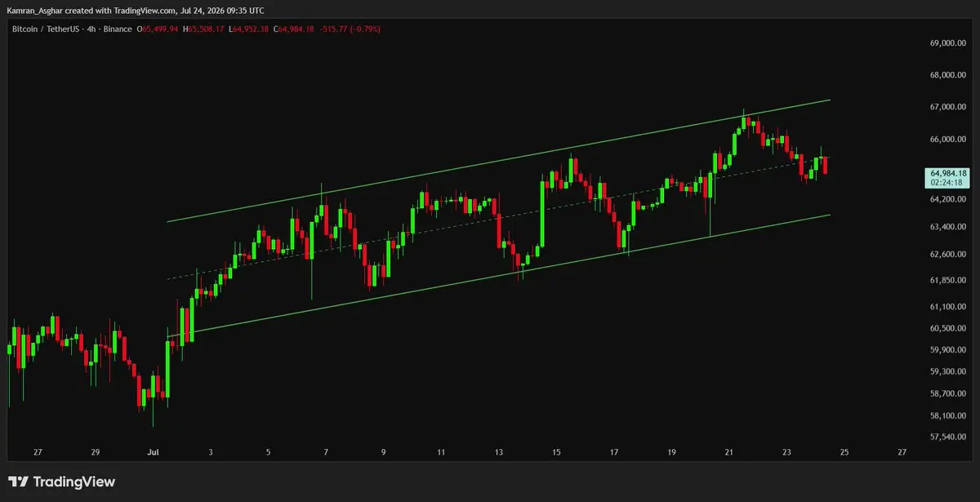Image resolution: width=980 pixels, height=502 pixels.
Task: Click the 59,300.00 price axis label
Action: [x=949, y=372]
